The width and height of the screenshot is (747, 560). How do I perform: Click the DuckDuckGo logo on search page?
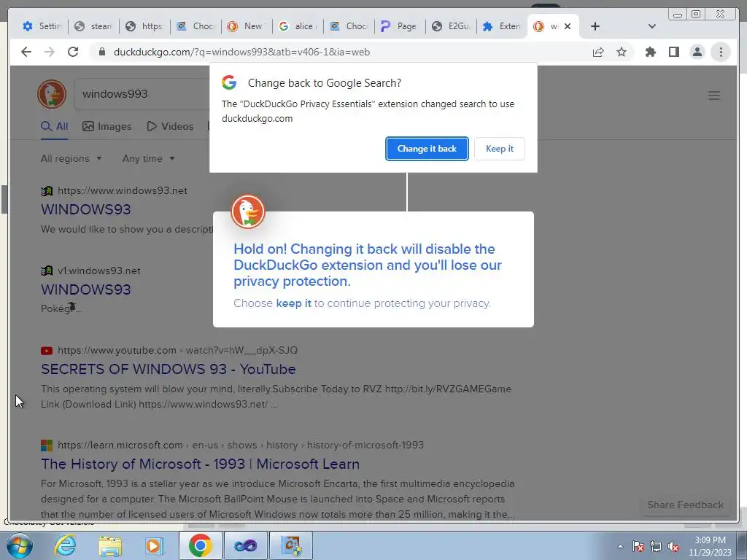tap(52, 94)
